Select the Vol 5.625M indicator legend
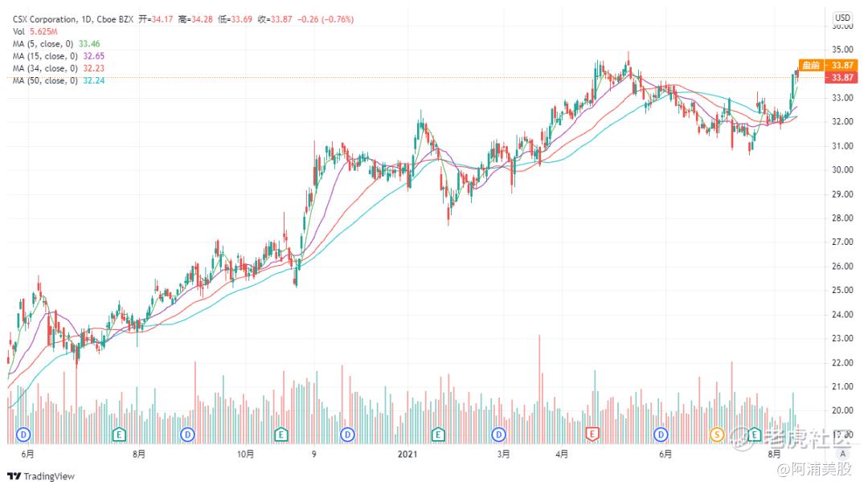The width and height of the screenshot is (868, 489). tap(35, 31)
